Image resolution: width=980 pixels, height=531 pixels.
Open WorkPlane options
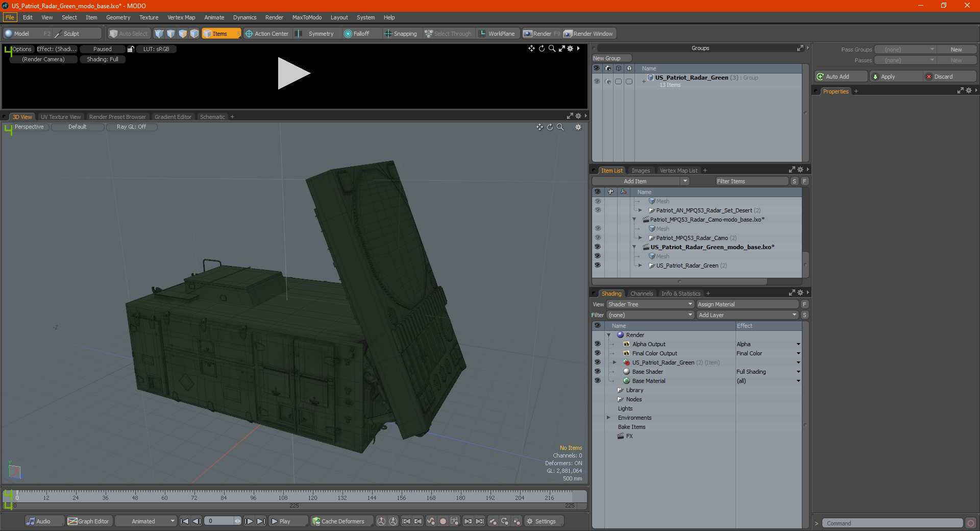tap(497, 34)
